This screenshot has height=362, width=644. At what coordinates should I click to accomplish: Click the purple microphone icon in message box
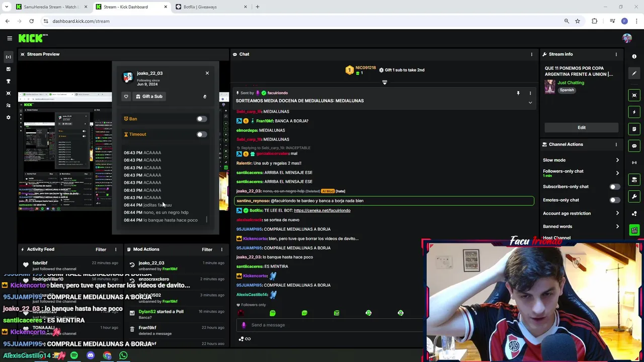[244, 325]
